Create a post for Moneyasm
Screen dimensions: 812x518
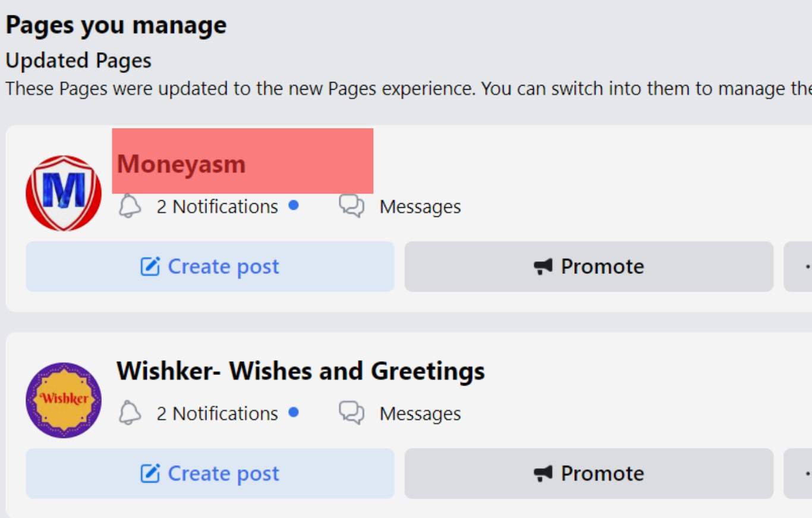210,267
